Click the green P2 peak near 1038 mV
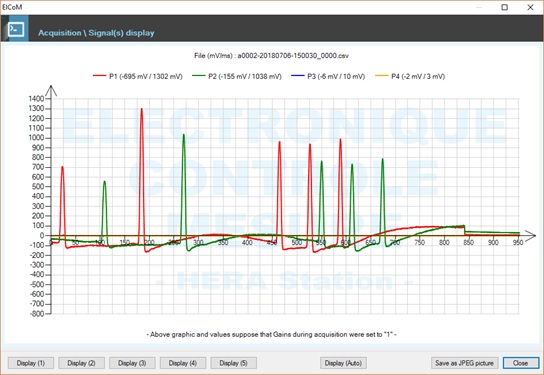This screenshot has width=544, height=375. point(184,135)
